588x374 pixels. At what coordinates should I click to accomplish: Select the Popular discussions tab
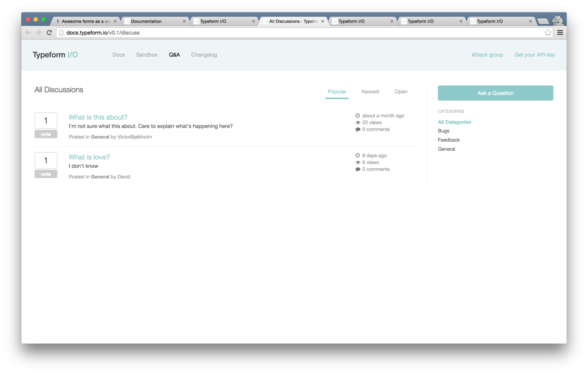(x=337, y=91)
